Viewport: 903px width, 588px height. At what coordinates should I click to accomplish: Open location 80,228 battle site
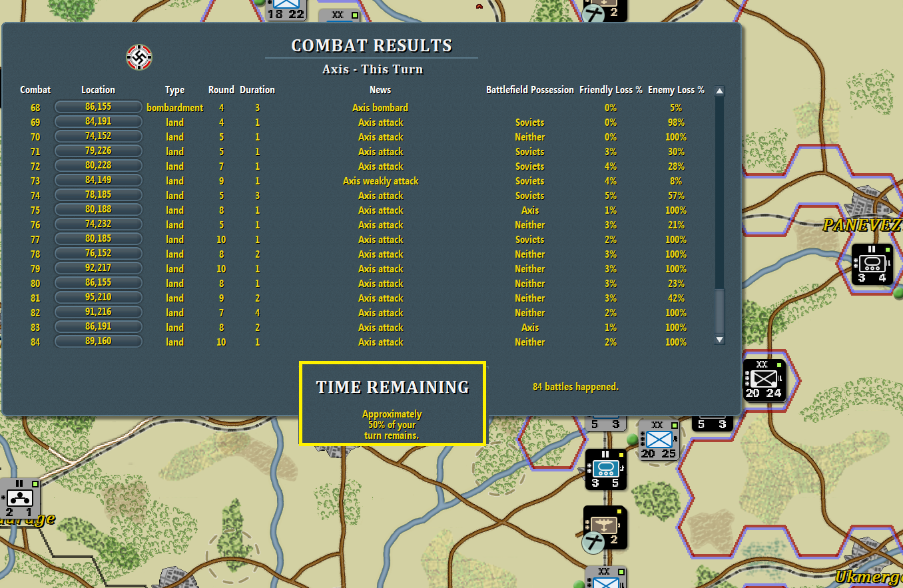coord(98,166)
